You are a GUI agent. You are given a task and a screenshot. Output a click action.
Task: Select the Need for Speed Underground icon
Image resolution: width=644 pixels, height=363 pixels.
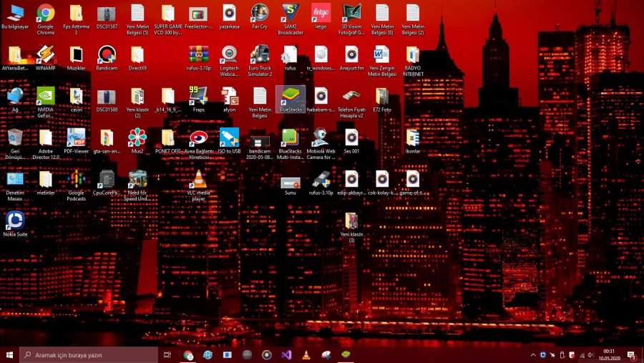pos(137,186)
